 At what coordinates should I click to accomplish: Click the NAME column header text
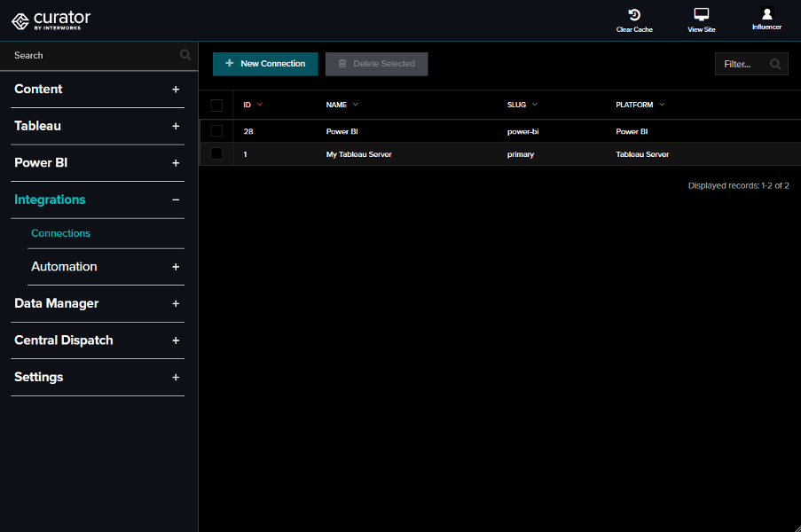[x=337, y=105]
